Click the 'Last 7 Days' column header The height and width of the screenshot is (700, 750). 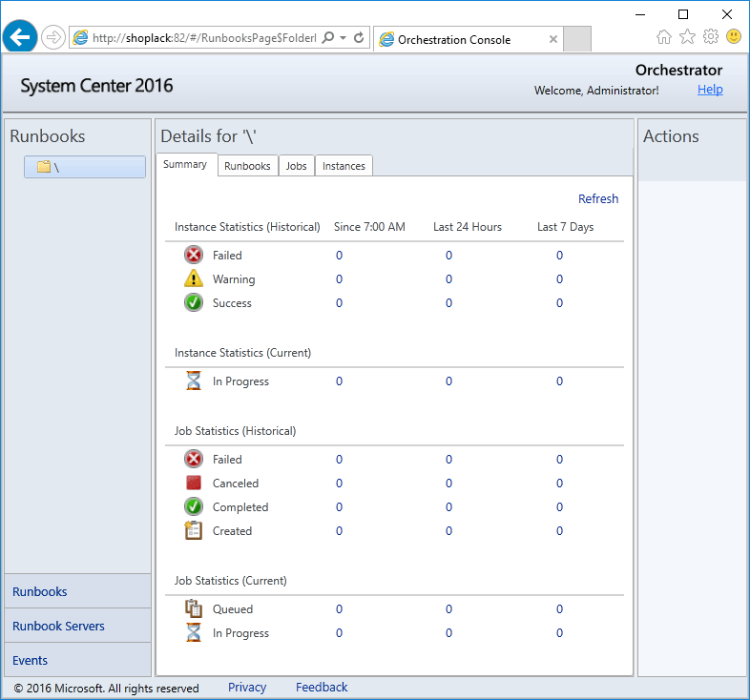pos(565,227)
